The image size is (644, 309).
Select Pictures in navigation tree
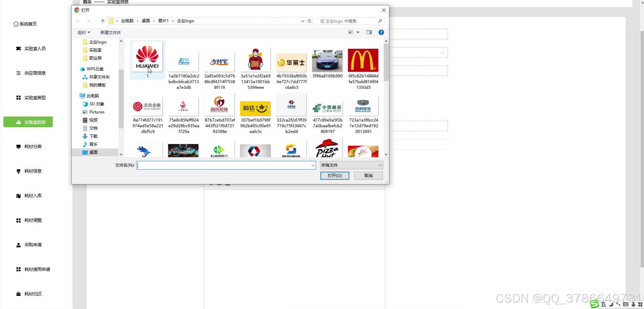pos(93,112)
